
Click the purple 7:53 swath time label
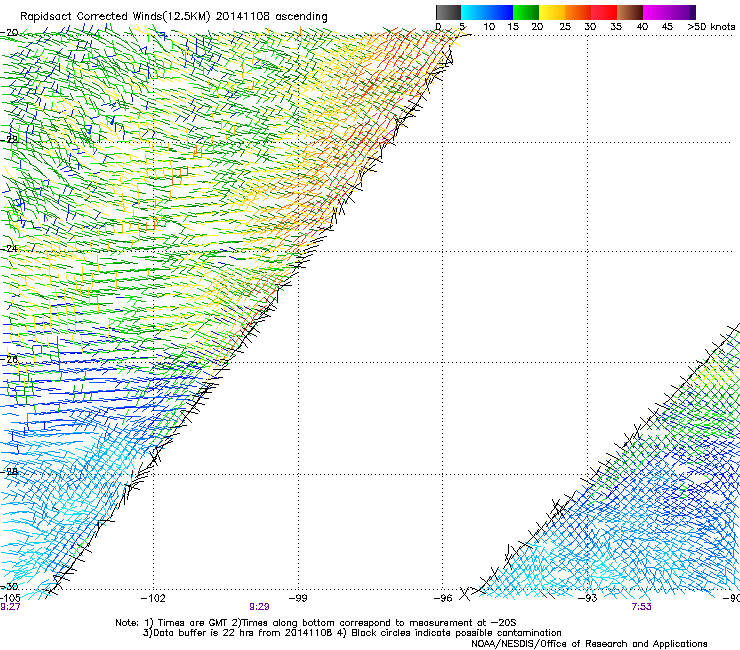(641, 607)
